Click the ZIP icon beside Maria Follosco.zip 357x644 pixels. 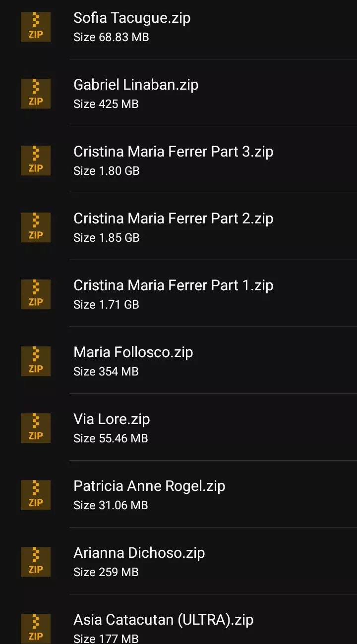click(35, 361)
